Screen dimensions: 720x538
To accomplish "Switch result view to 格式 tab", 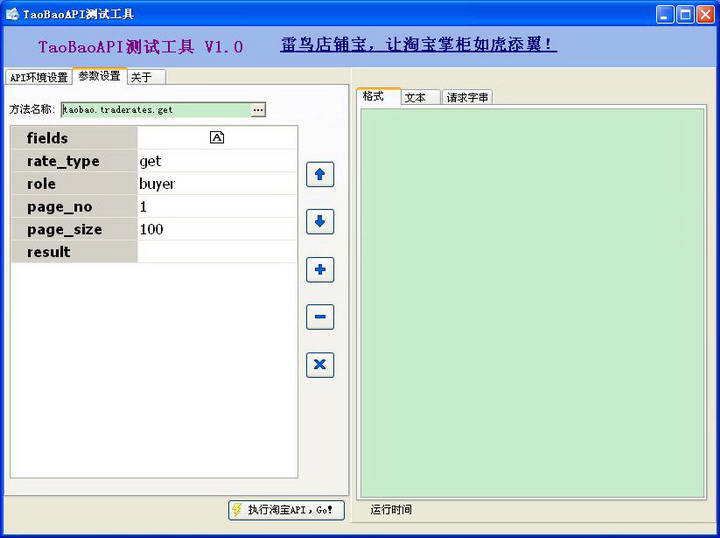I will click(378, 96).
